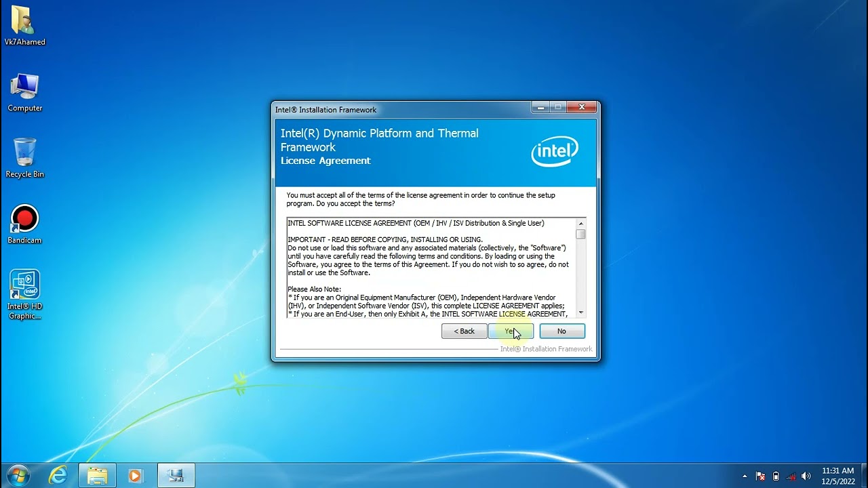Image resolution: width=868 pixels, height=488 pixels.
Task: Launch the Bandicam desktop shortcut
Action: click(x=24, y=224)
